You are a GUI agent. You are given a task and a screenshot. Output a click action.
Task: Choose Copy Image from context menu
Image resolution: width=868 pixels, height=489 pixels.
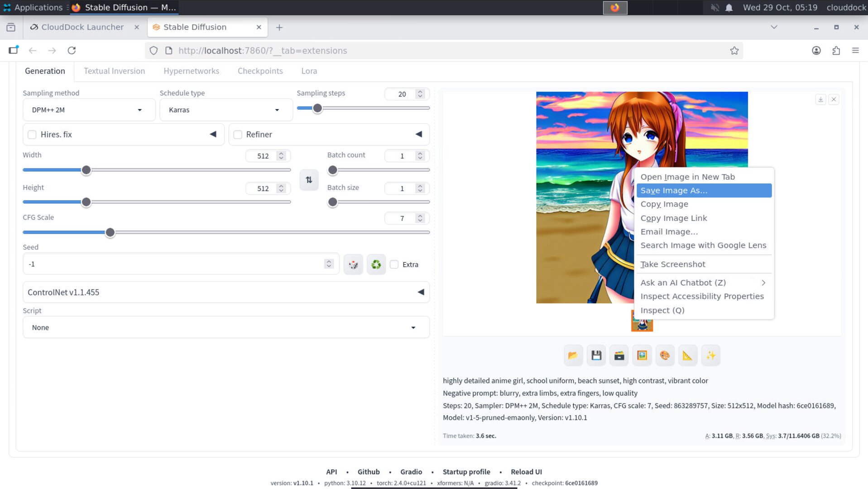[x=664, y=204]
